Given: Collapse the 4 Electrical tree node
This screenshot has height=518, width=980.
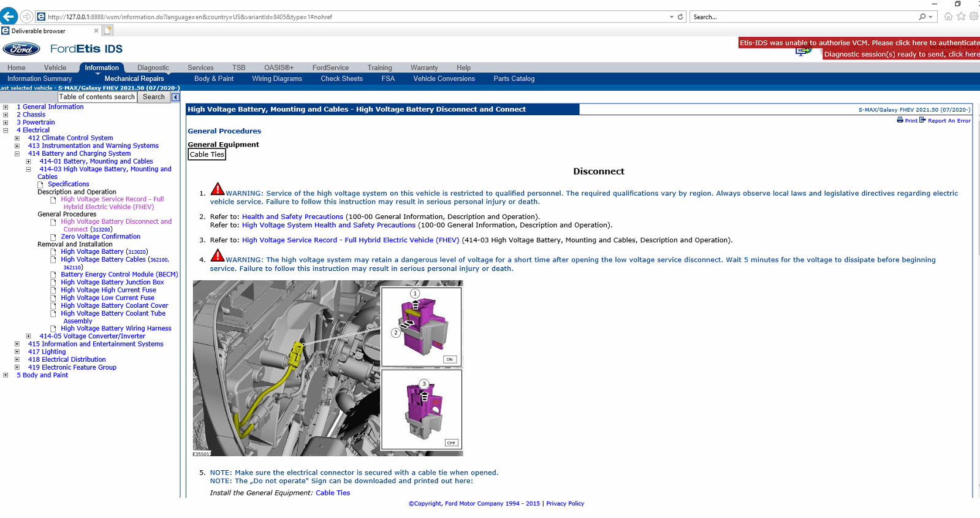Looking at the screenshot, I should pos(6,131).
